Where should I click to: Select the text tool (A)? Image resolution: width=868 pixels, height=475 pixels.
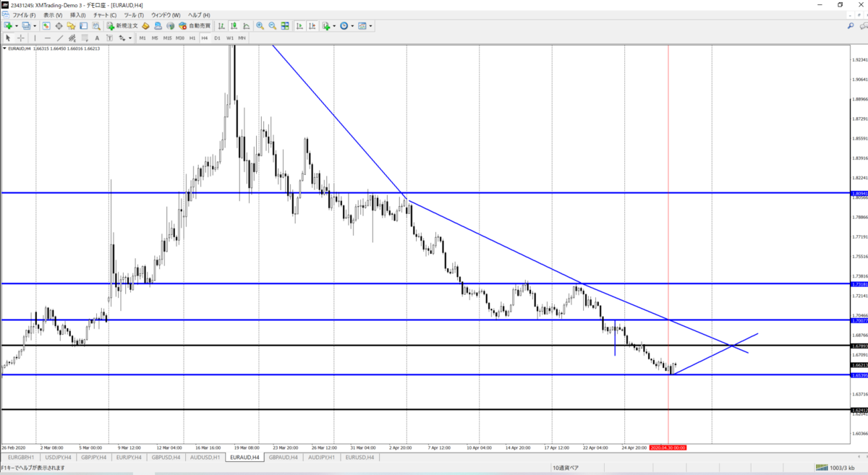pos(97,38)
